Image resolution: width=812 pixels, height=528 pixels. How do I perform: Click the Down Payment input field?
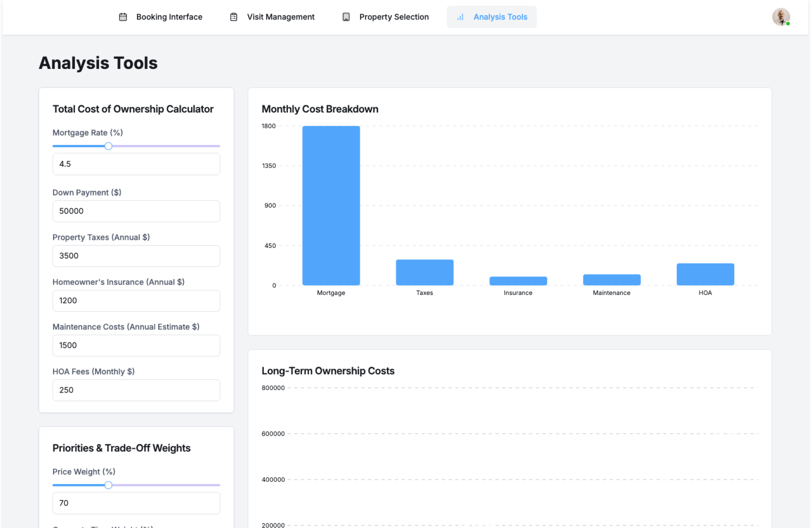pos(136,211)
